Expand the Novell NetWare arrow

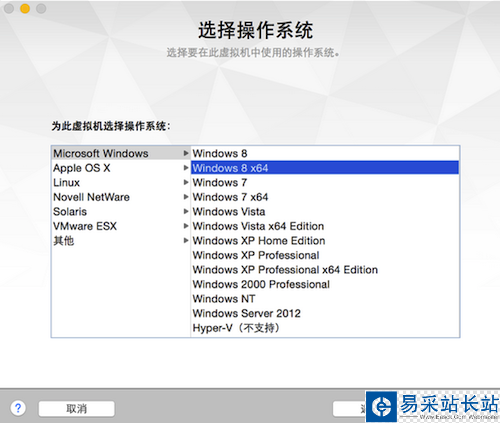[x=186, y=197]
